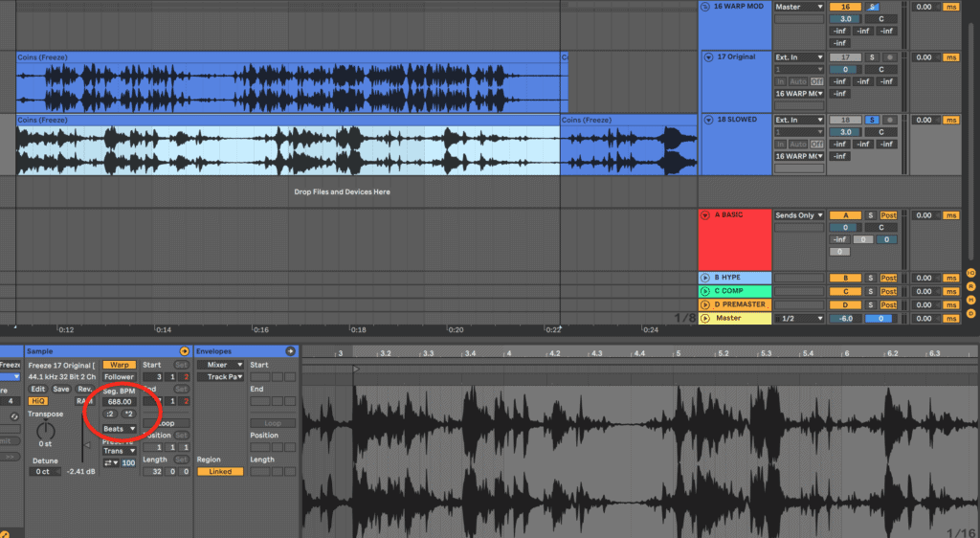Unfold the B HYPE return track
This screenshot has height=538, width=980.
(705, 278)
